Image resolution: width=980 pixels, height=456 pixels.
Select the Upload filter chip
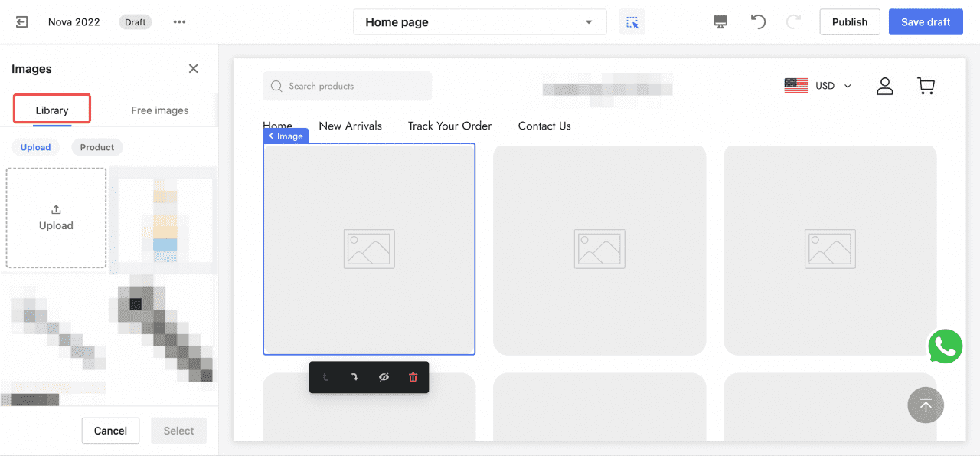pyautogui.click(x=36, y=147)
